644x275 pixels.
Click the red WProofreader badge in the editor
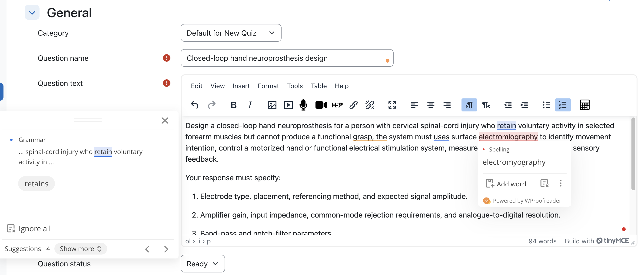point(624,229)
